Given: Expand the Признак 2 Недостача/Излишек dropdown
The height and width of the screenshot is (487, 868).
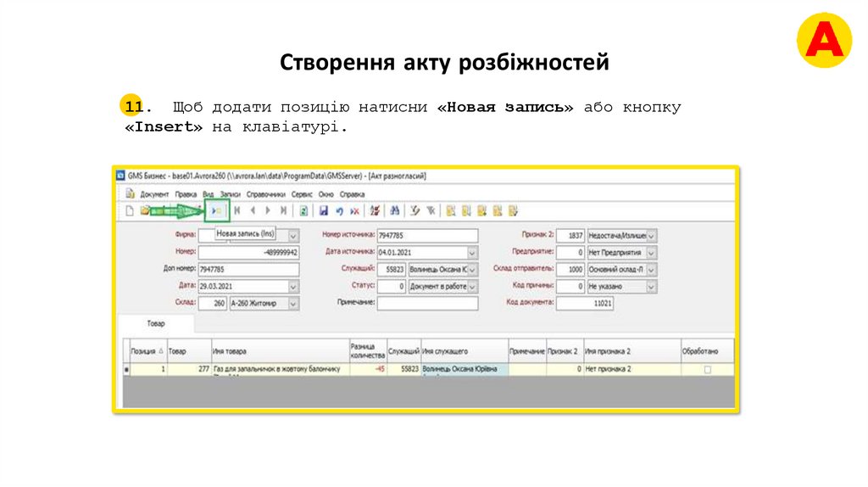Looking at the screenshot, I should (x=652, y=236).
